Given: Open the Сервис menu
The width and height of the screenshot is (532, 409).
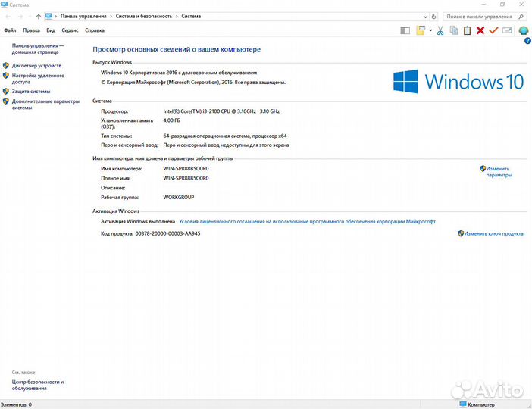Looking at the screenshot, I should click(x=70, y=30).
